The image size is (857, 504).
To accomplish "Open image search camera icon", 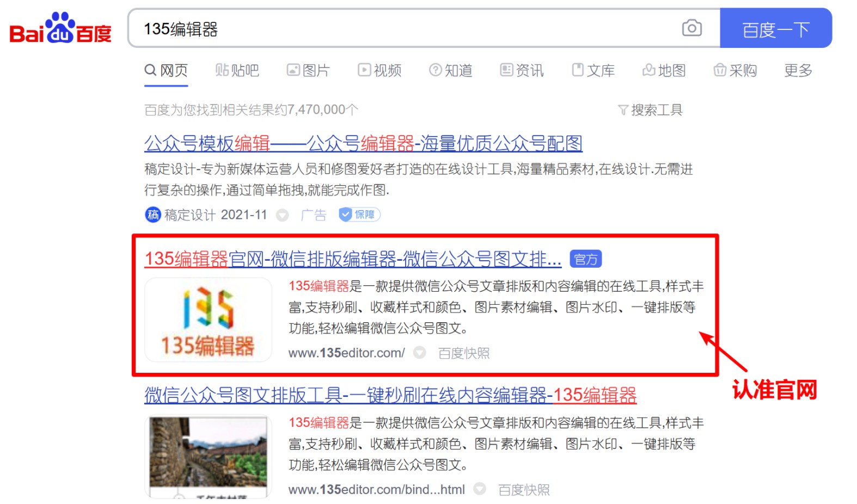I will pos(691,28).
